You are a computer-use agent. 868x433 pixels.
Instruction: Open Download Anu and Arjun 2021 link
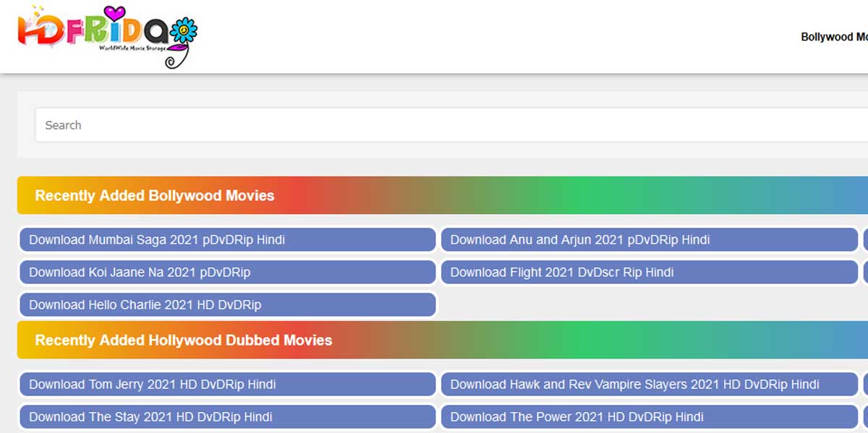point(650,240)
